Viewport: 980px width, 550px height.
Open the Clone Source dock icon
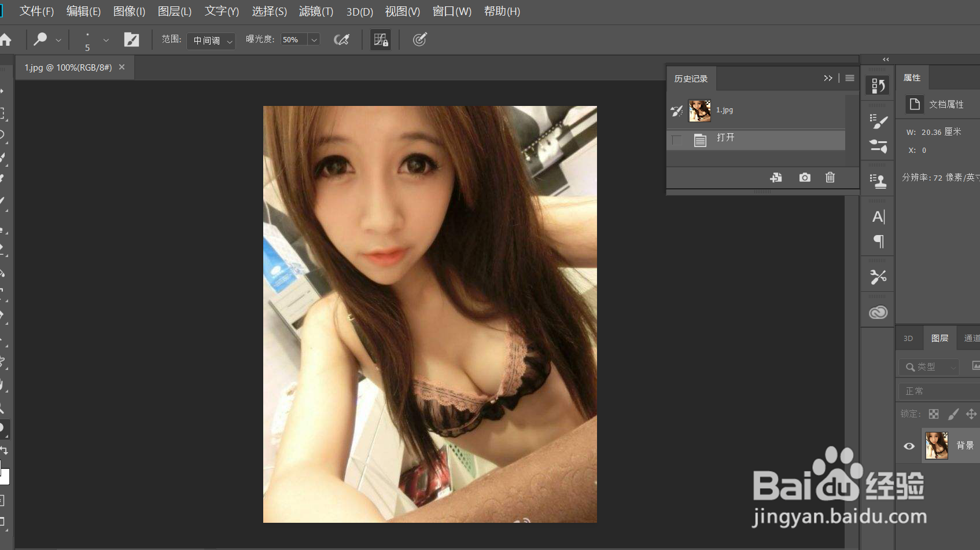[878, 181]
